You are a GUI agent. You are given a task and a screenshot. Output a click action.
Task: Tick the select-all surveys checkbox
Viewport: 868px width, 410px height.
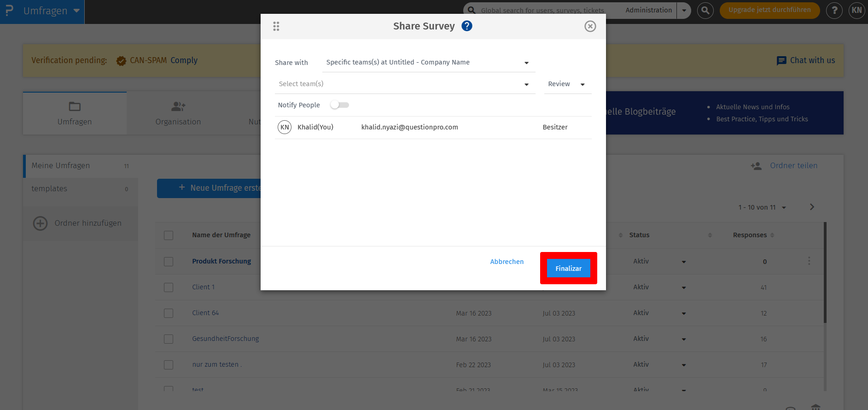click(x=169, y=235)
